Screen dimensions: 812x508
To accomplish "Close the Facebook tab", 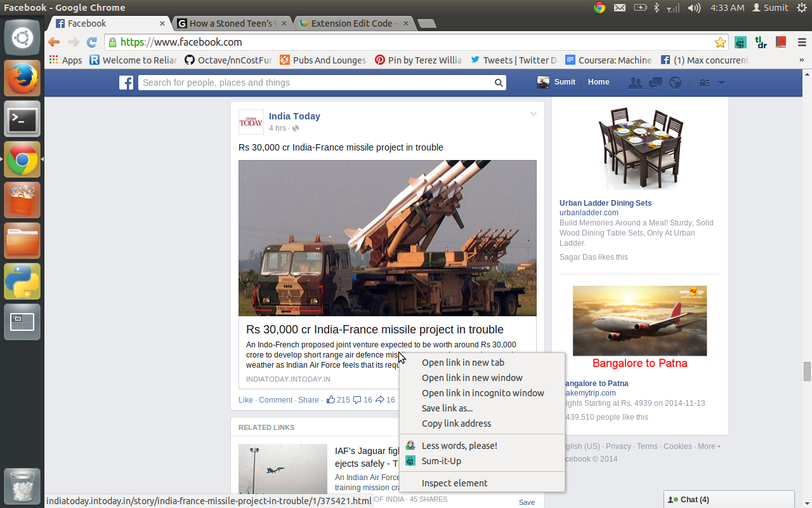I will [162, 23].
